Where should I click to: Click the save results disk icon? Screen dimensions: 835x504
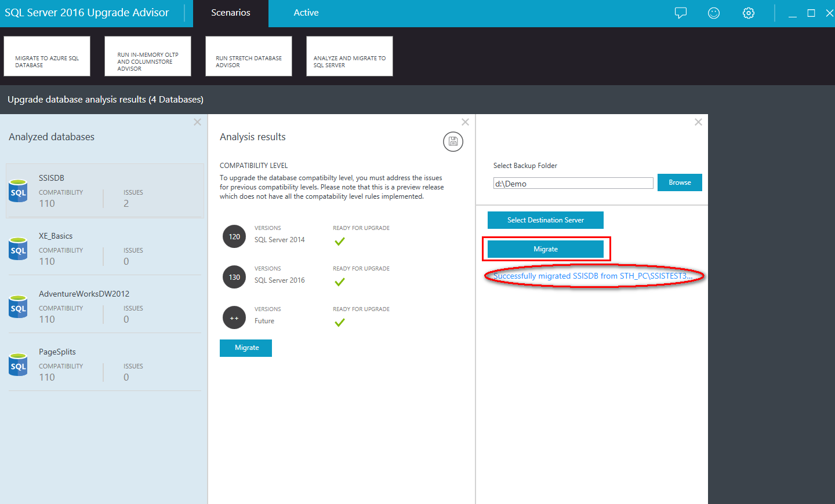453,141
